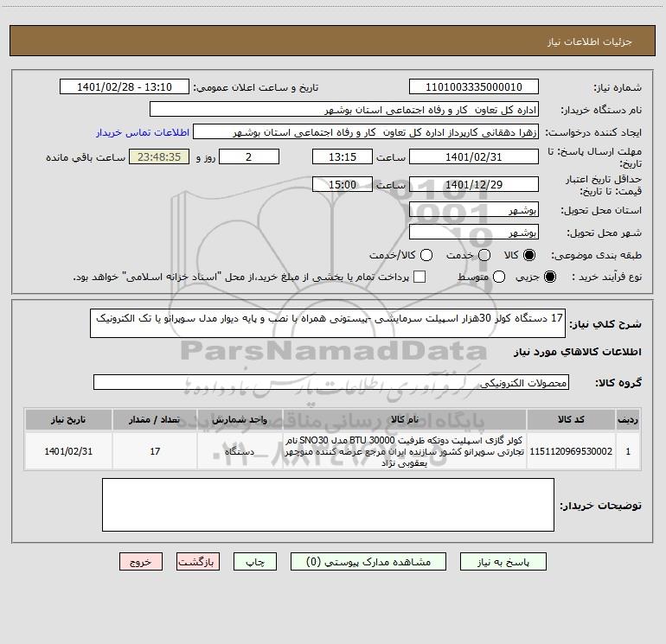Click the buyer organization name field
This screenshot has width=666, height=644.
tap(344, 110)
